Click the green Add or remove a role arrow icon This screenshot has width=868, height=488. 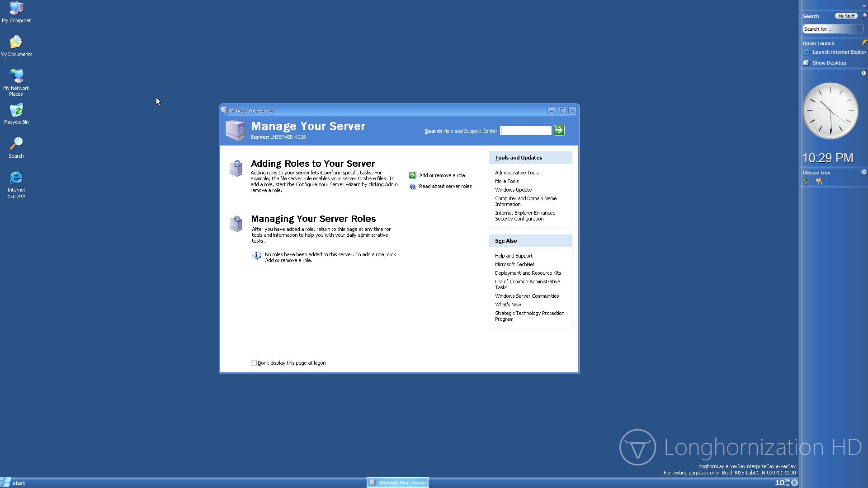(412, 175)
